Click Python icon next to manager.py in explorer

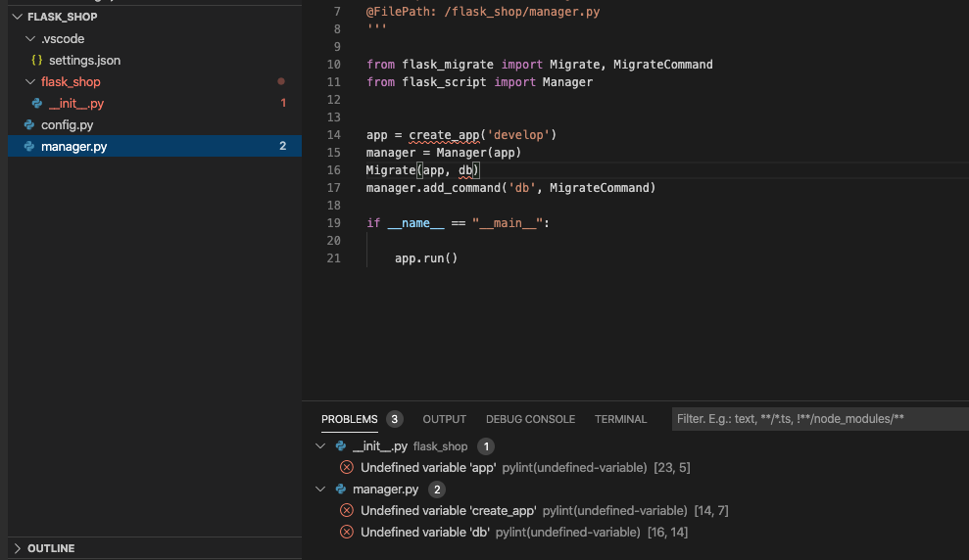pyautogui.click(x=29, y=146)
